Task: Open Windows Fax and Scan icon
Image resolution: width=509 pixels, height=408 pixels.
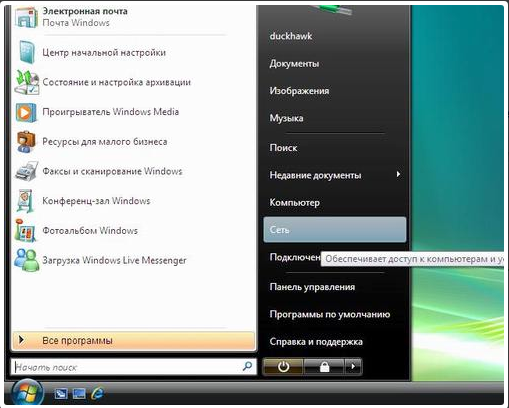Action: (x=26, y=172)
